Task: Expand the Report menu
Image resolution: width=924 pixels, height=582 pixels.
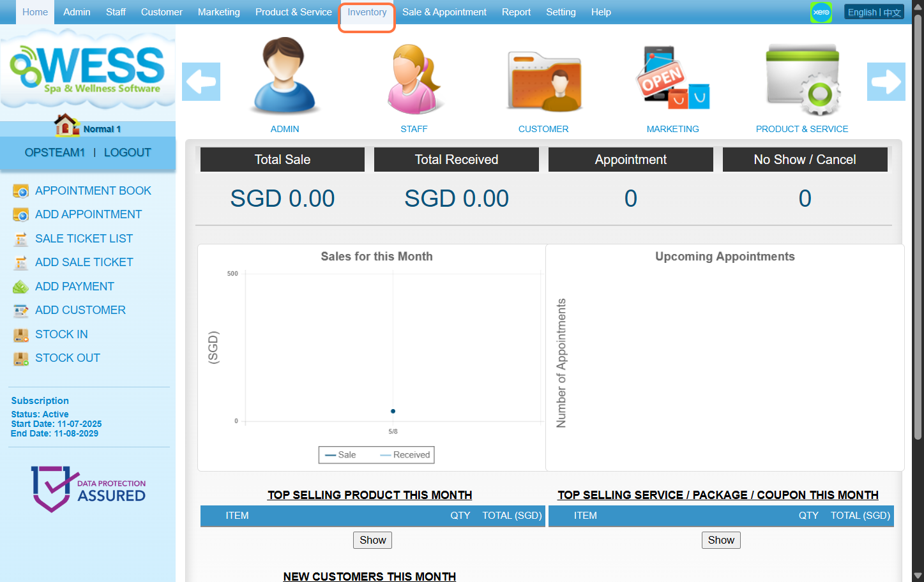Action: pyautogui.click(x=516, y=12)
